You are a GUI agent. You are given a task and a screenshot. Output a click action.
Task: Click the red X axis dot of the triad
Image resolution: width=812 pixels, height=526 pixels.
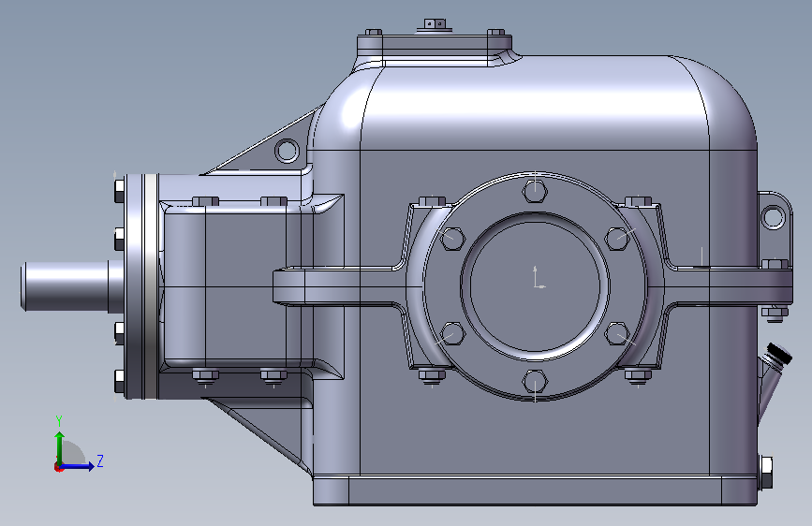(x=58, y=468)
